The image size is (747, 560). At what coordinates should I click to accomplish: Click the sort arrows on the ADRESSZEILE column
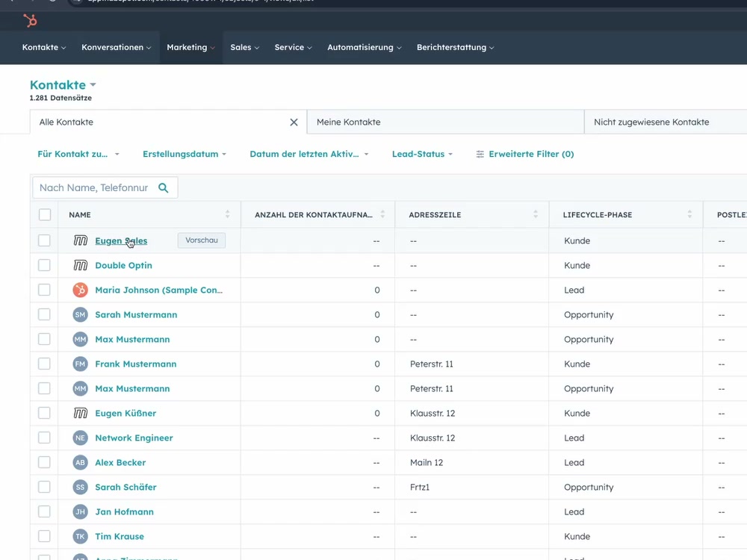pos(535,214)
